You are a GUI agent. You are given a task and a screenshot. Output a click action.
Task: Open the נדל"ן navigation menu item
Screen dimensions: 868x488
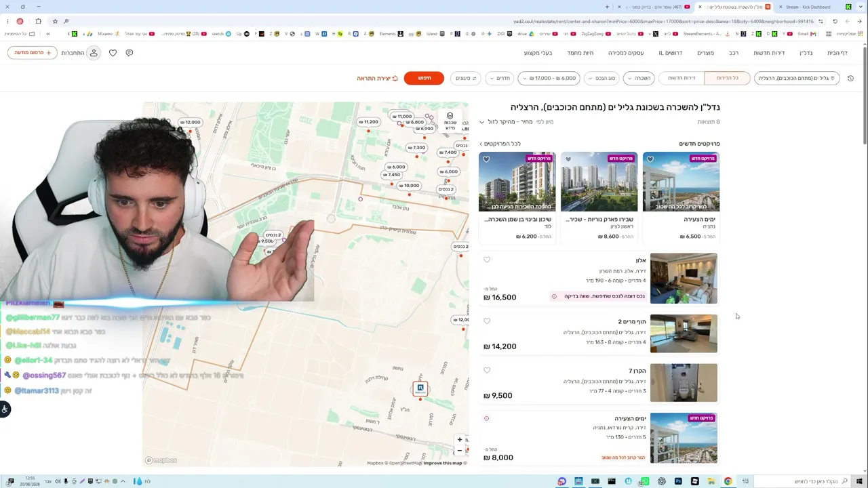point(806,53)
